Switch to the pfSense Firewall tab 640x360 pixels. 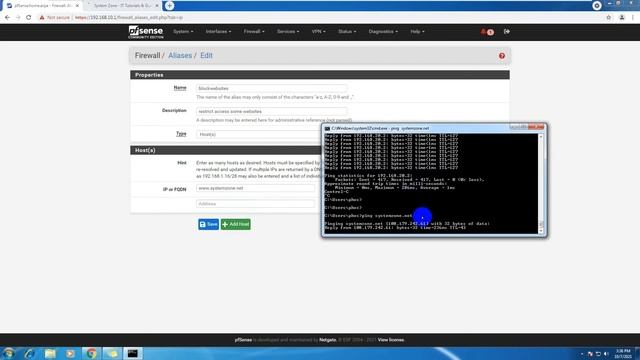coord(41,6)
